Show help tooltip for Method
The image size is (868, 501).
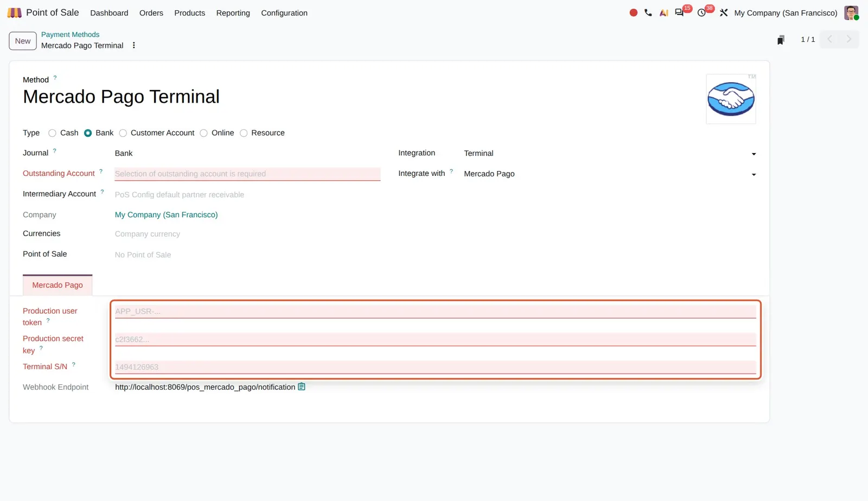click(x=55, y=78)
